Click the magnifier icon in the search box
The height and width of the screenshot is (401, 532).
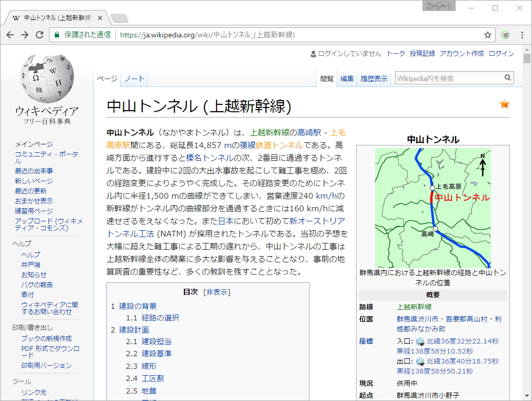pos(507,77)
